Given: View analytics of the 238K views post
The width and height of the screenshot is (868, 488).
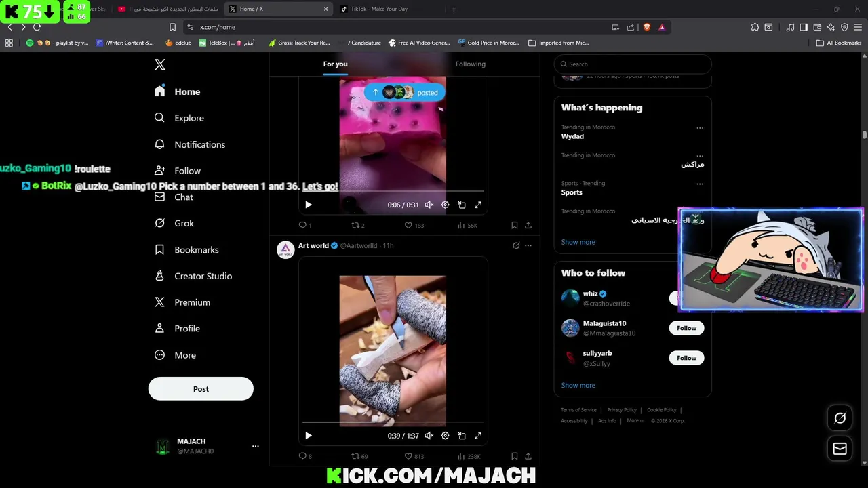Looking at the screenshot, I should click(x=469, y=456).
